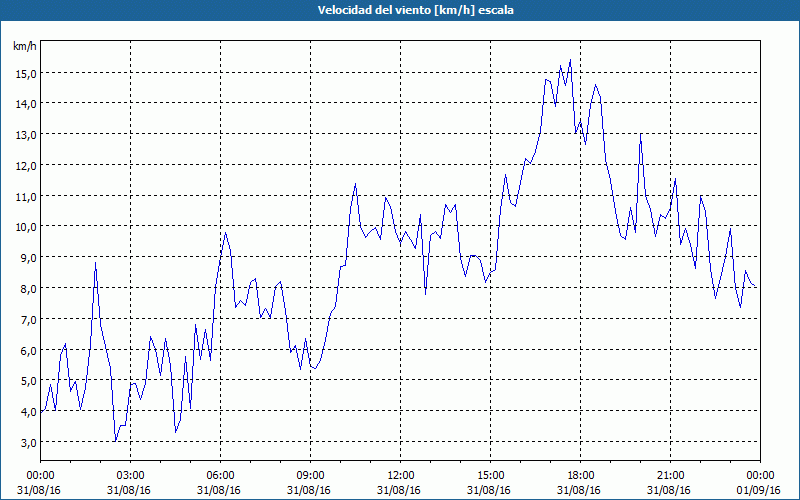Screen dimensions: 800x500
Task: Click the 12:00 time axis label
Action: point(401,476)
